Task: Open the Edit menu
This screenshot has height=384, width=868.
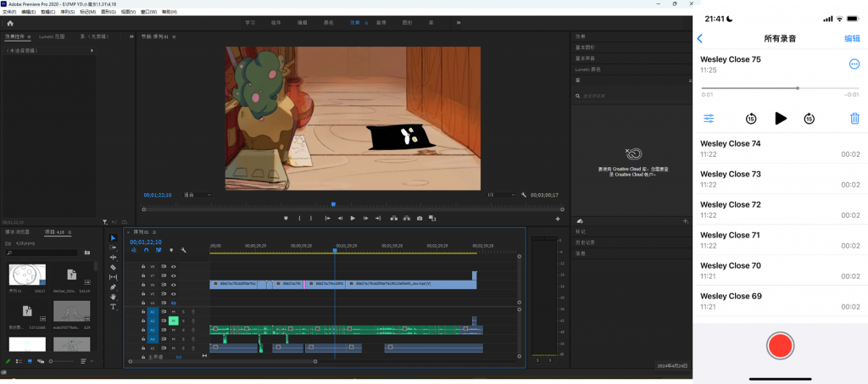Action: click(x=29, y=12)
